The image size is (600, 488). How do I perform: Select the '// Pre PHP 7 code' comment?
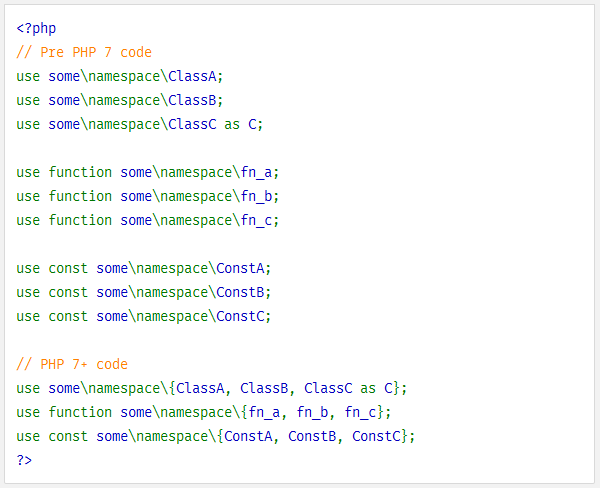tap(84, 52)
